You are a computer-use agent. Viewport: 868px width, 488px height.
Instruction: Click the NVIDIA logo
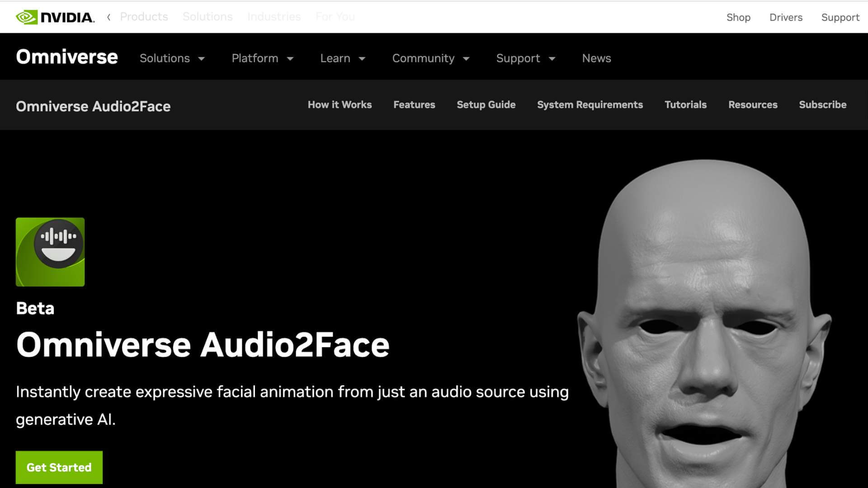55,17
